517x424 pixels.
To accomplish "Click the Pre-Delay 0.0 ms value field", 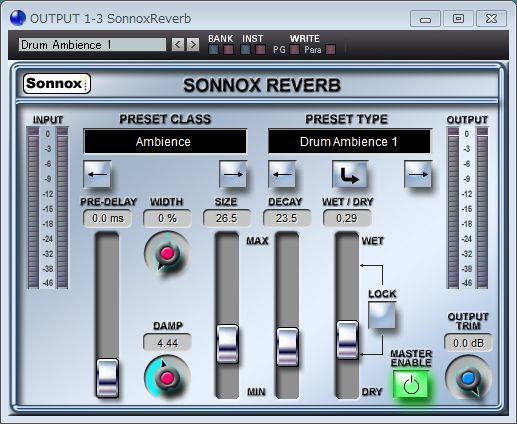I will pyautogui.click(x=108, y=218).
